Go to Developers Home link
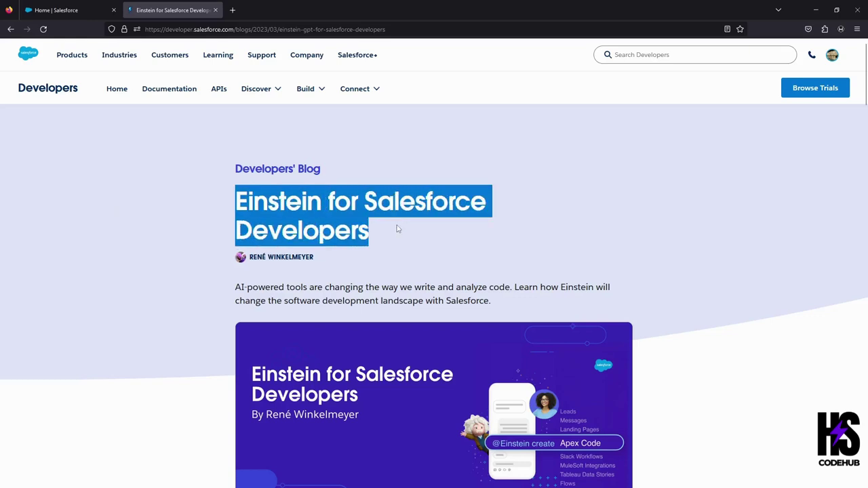This screenshot has width=868, height=488. pos(117,89)
